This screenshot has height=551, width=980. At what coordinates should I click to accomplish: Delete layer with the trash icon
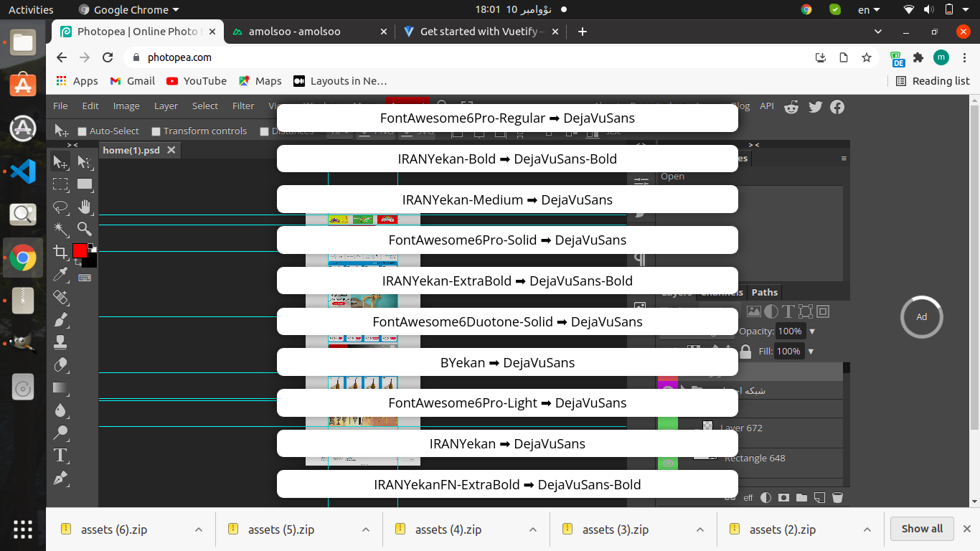coord(837,497)
